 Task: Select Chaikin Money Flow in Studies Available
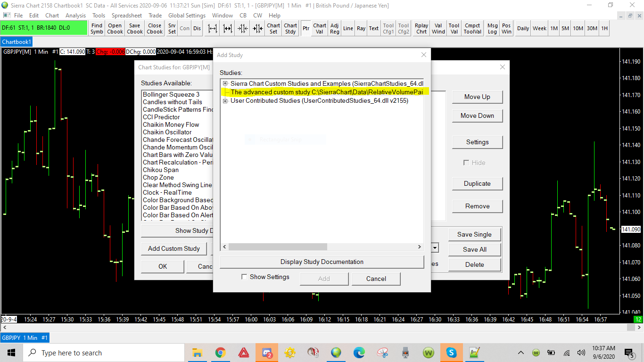tap(171, 124)
